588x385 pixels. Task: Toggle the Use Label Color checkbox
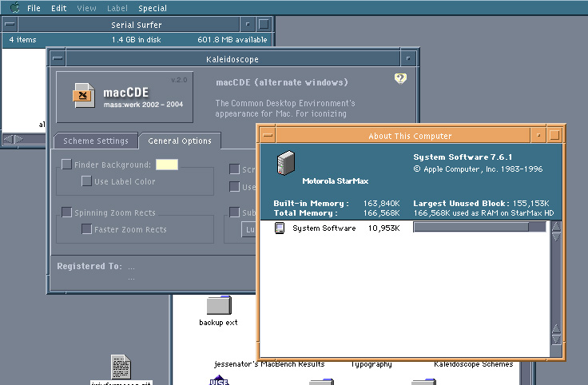[x=86, y=181]
